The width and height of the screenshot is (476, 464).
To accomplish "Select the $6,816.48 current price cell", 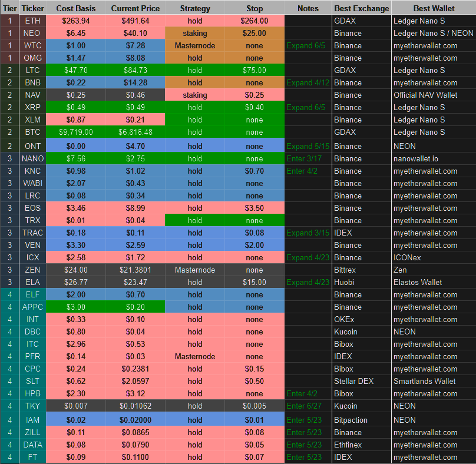I will (135, 132).
